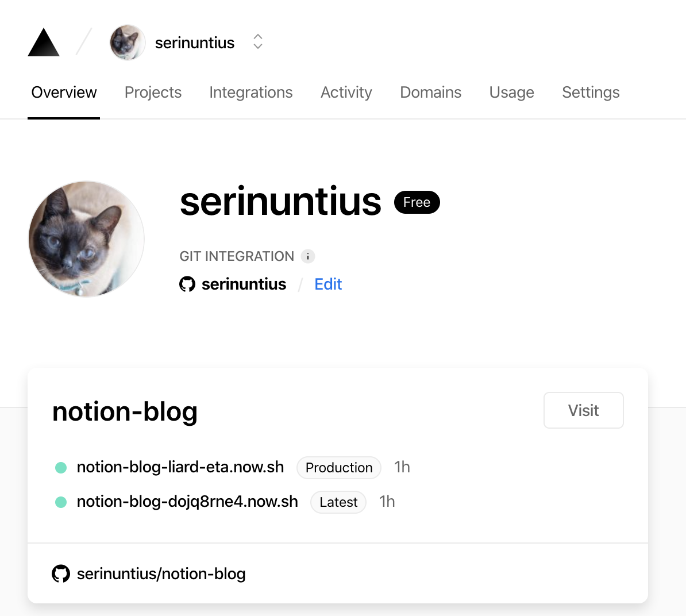Switch to the Projects tab
686x616 pixels.
pyautogui.click(x=153, y=93)
